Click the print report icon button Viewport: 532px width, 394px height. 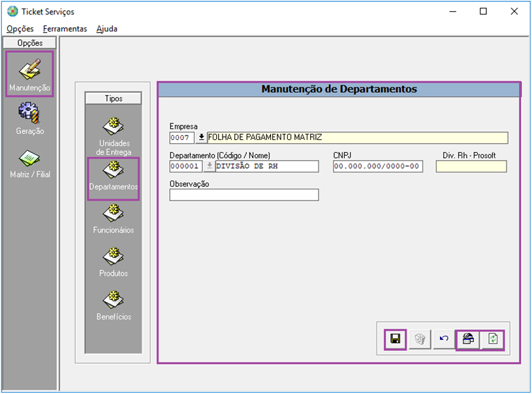click(468, 339)
